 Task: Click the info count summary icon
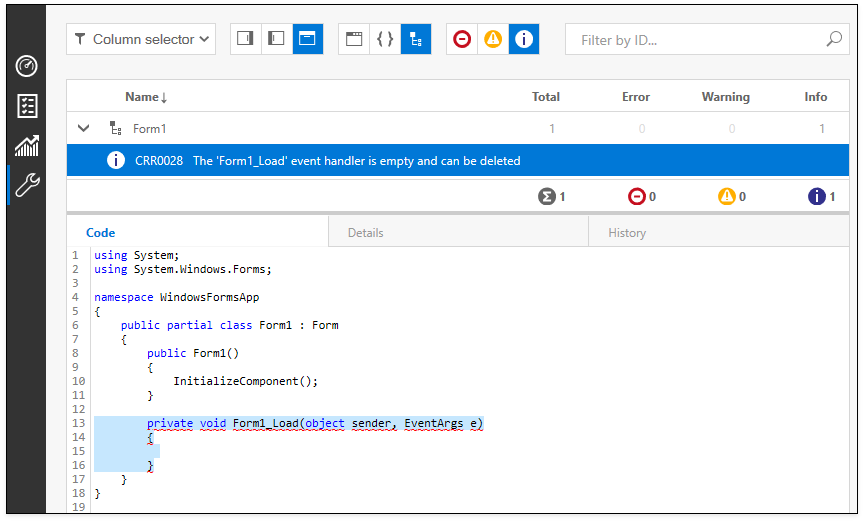pyautogui.click(x=817, y=196)
